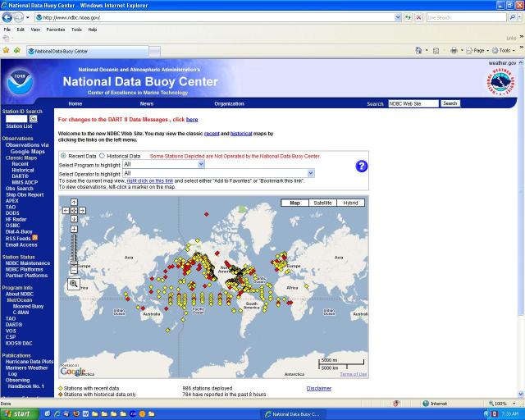Click the map center/return control
Viewport: 525px width, 420px height.
tap(74, 210)
